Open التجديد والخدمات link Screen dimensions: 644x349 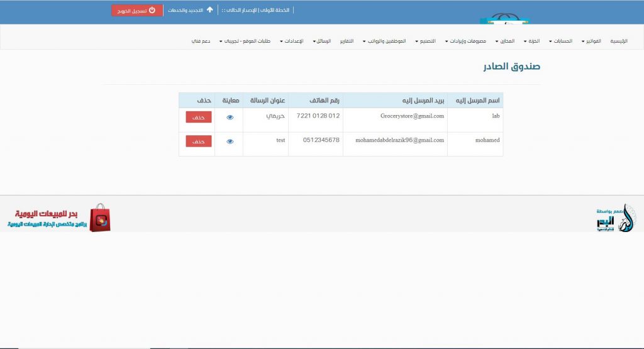[190, 10]
